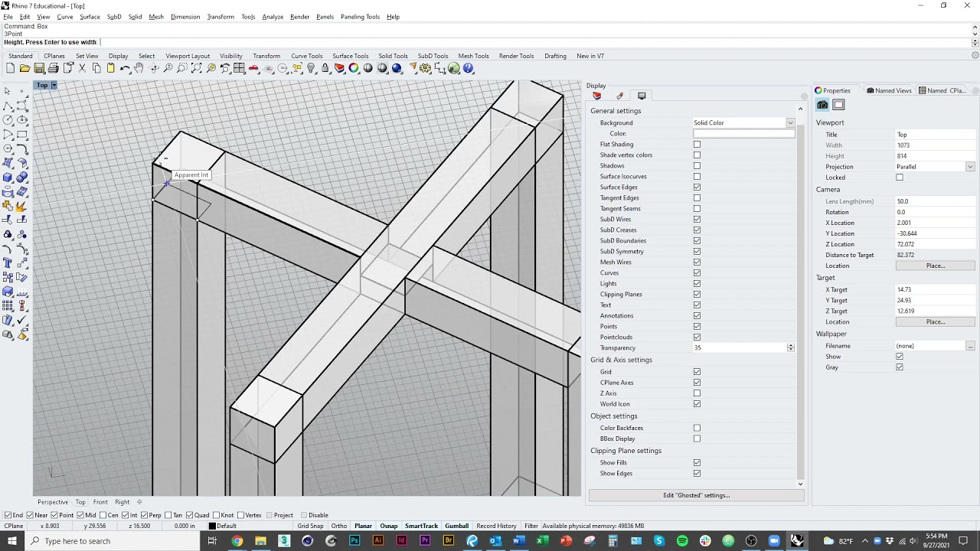This screenshot has height=551, width=980.
Task: Open the color wheel materials icon
Action: click(x=354, y=68)
